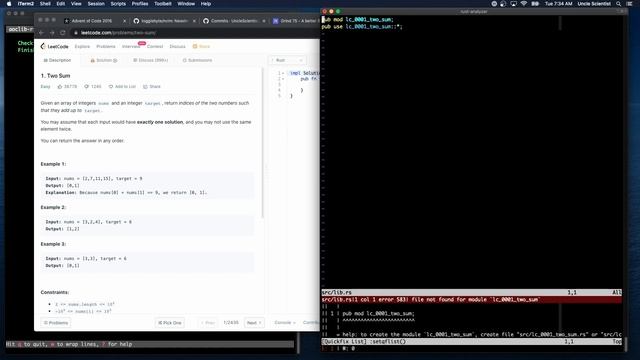
Task: Click the '1. Two Sum' problem title
Action: pyautogui.click(x=56, y=76)
